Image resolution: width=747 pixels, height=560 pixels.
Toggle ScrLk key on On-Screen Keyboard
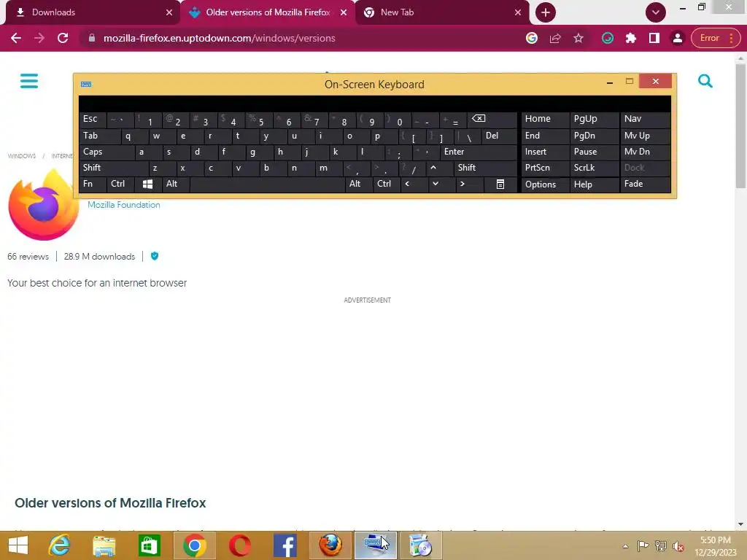click(x=594, y=168)
